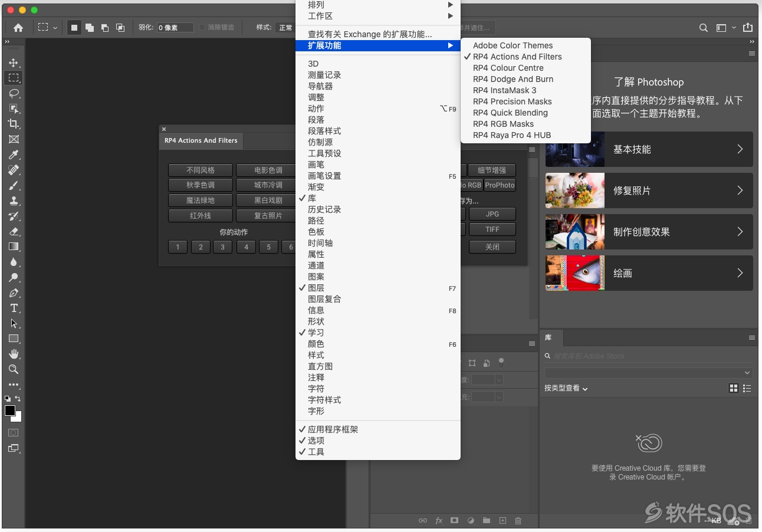Open the library selection dropdown
The height and width of the screenshot is (532, 762).
coord(649,373)
